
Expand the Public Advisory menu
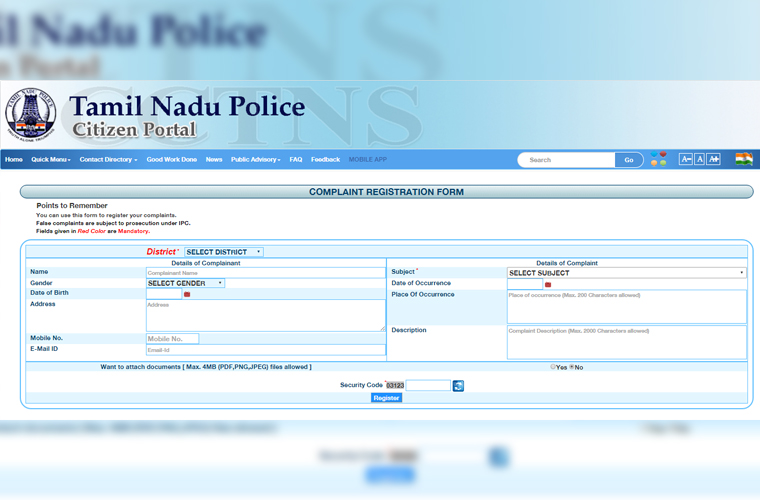(x=255, y=159)
